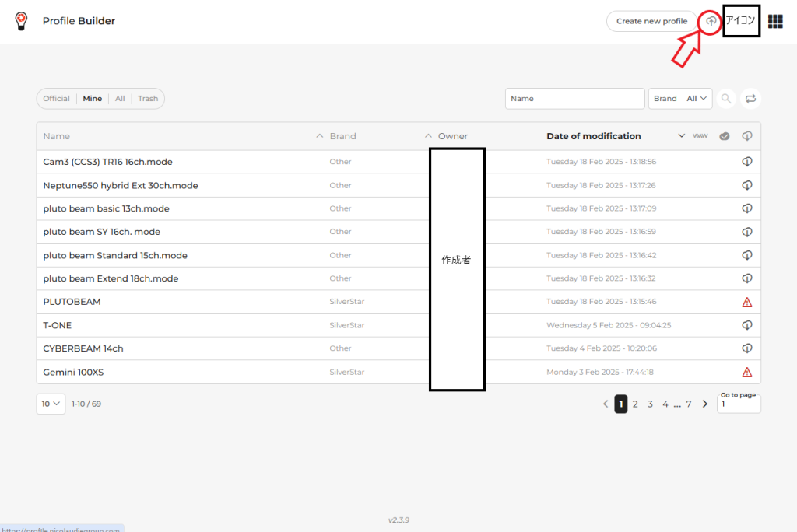Sort by Name column header
797x532 pixels.
(56, 136)
